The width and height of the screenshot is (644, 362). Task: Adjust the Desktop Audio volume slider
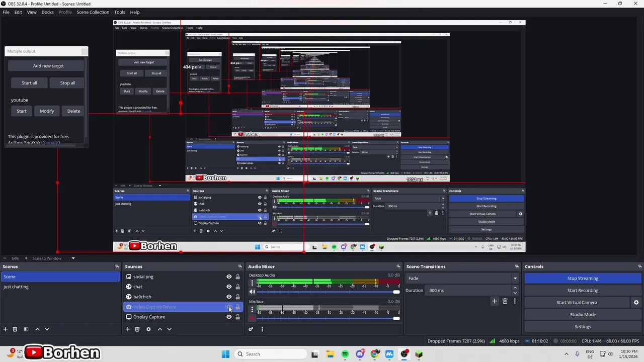coord(328,292)
